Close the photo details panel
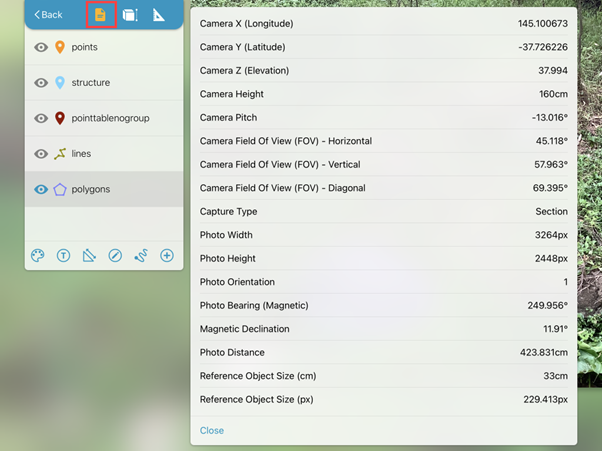Viewport: 602px width, 451px height. coord(212,430)
